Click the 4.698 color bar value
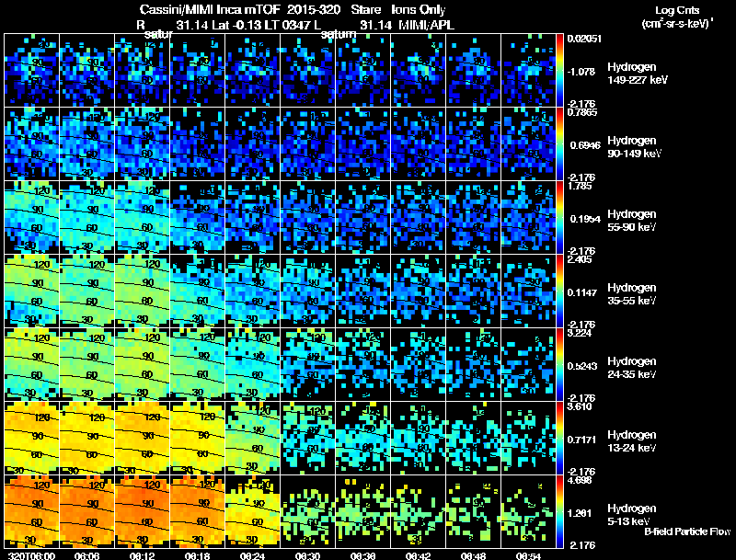Viewport: 736px width, 560px height. [x=580, y=480]
